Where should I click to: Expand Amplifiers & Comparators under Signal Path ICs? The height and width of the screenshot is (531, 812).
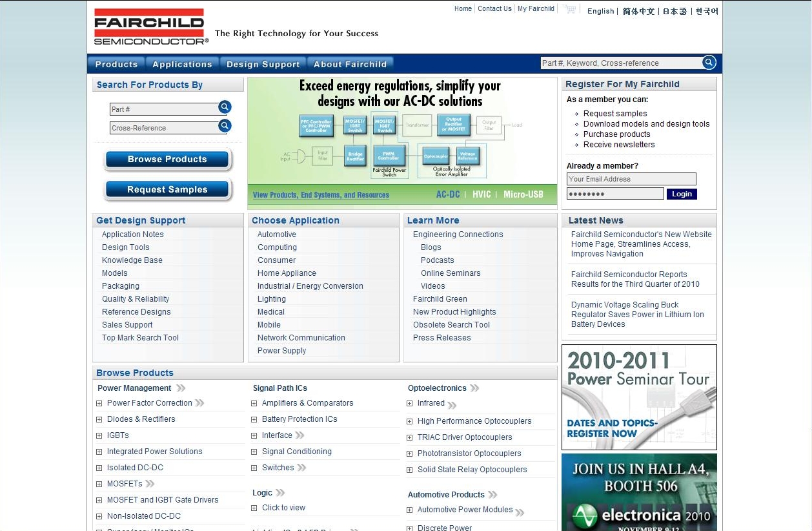(254, 402)
